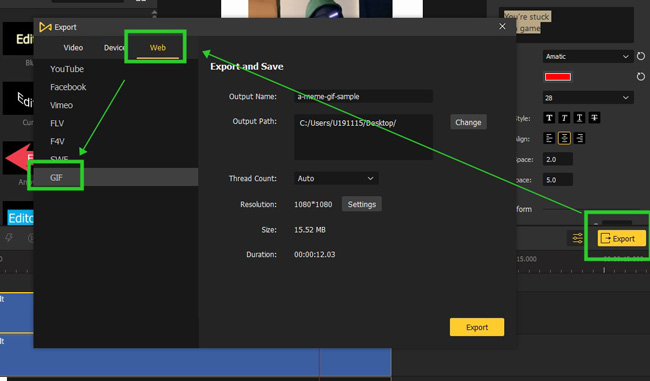This screenshot has width=650, height=381.
Task: Click the red playhead on timeline
Action: click(x=319, y=363)
